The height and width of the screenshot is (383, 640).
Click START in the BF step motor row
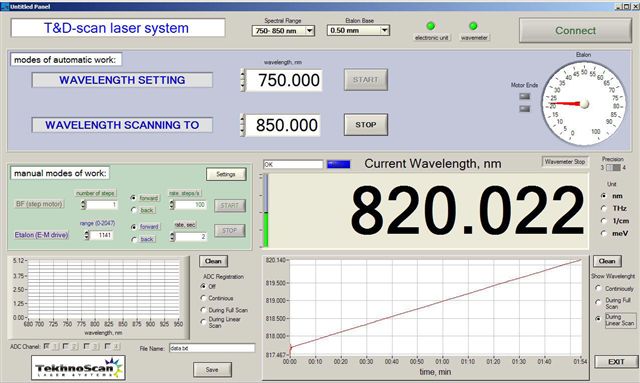click(229, 205)
